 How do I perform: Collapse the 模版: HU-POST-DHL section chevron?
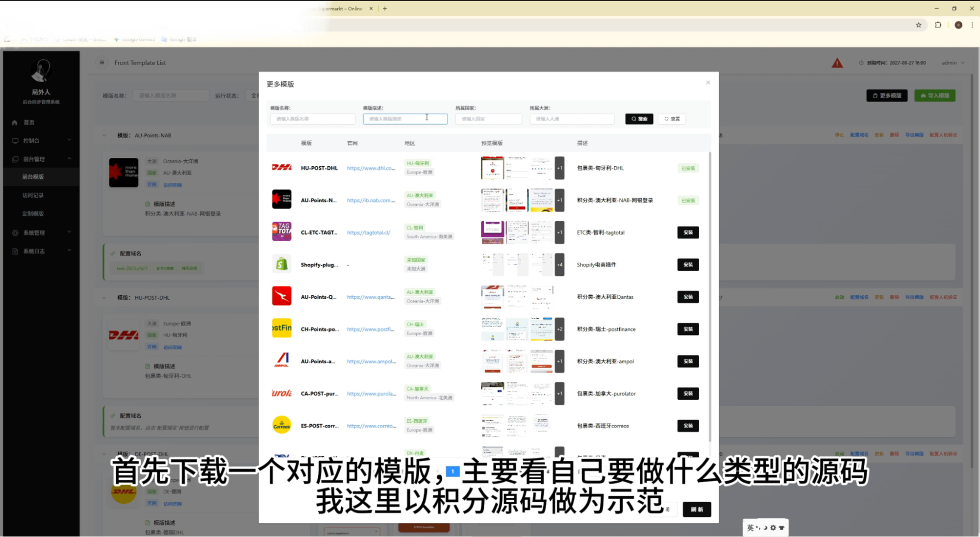[104, 298]
